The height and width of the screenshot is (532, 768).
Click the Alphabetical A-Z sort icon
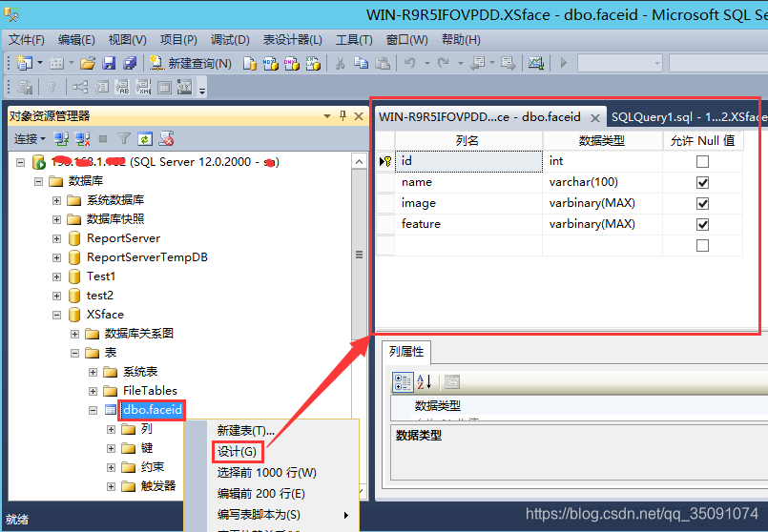tap(425, 382)
